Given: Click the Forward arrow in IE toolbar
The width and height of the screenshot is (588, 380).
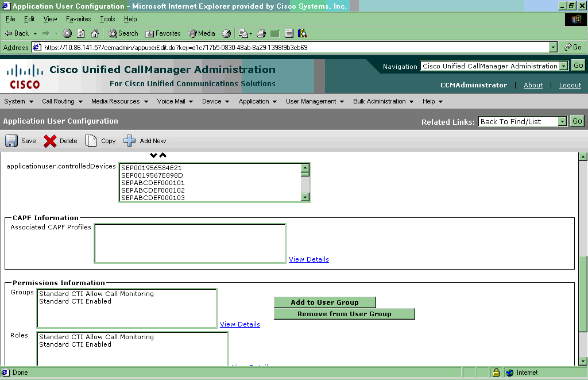Looking at the screenshot, I should coord(46,33).
